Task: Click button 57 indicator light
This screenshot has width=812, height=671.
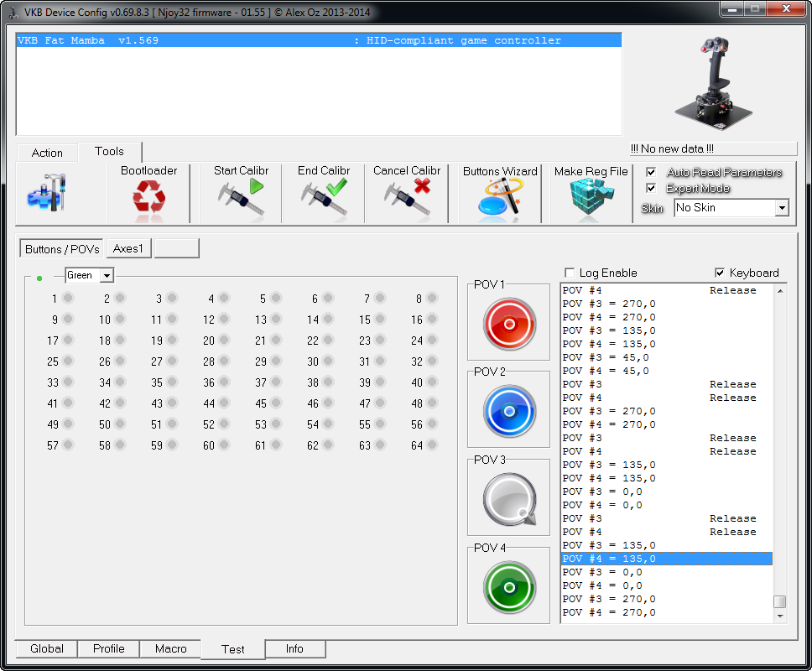Action: (x=68, y=445)
